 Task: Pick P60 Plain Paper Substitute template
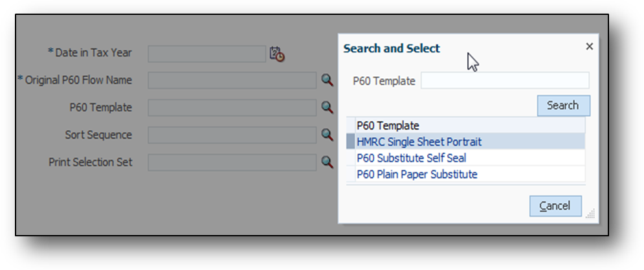pos(417,174)
